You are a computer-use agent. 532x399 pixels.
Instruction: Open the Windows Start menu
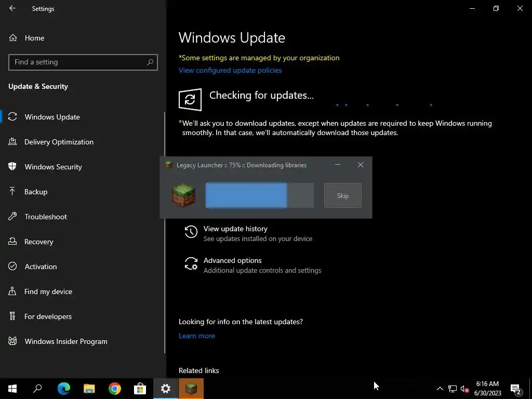[12, 389]
